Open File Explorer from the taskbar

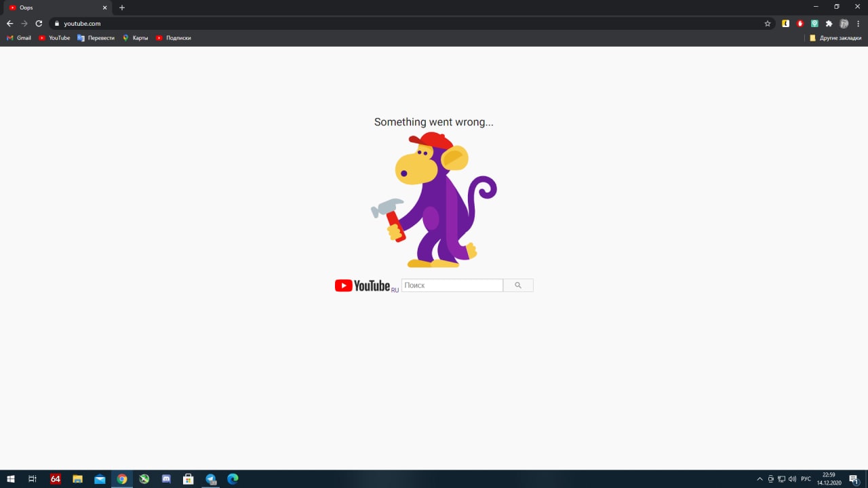coord(77,479)
